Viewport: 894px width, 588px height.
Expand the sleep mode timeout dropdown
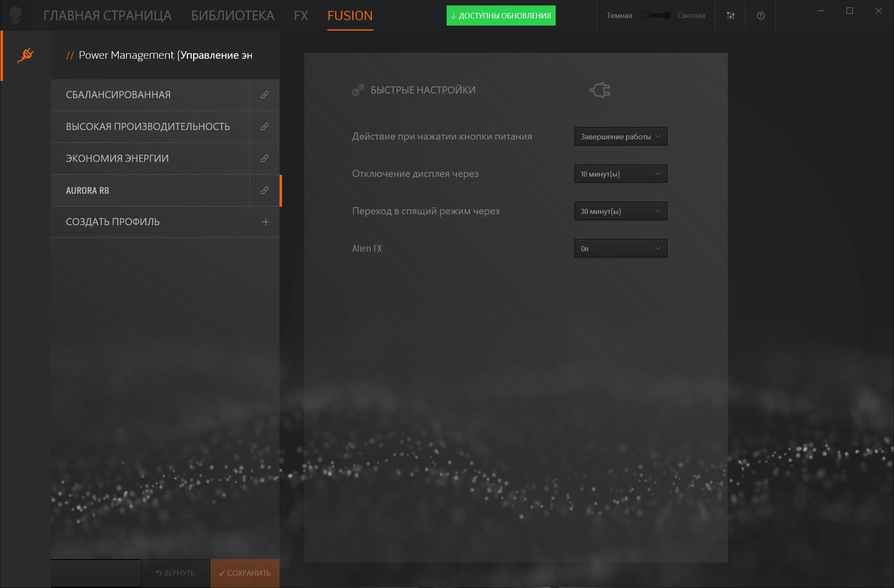click(621, 211)
